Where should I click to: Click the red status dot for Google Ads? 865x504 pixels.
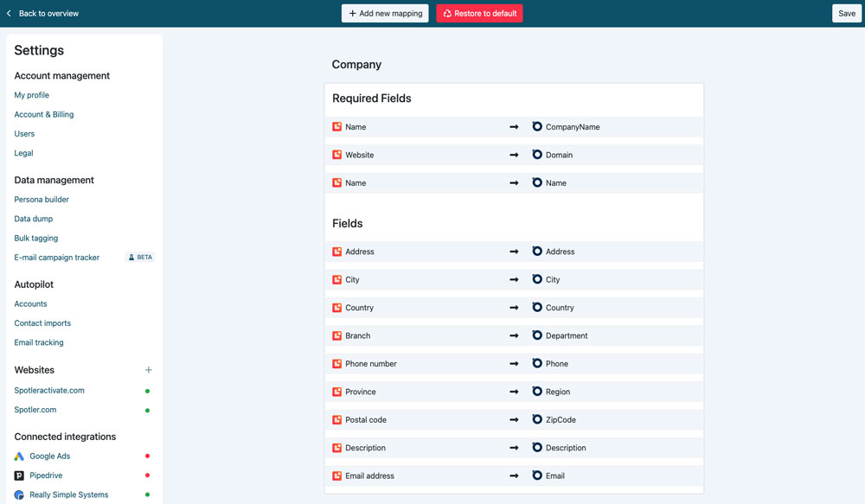click(147, 456)
